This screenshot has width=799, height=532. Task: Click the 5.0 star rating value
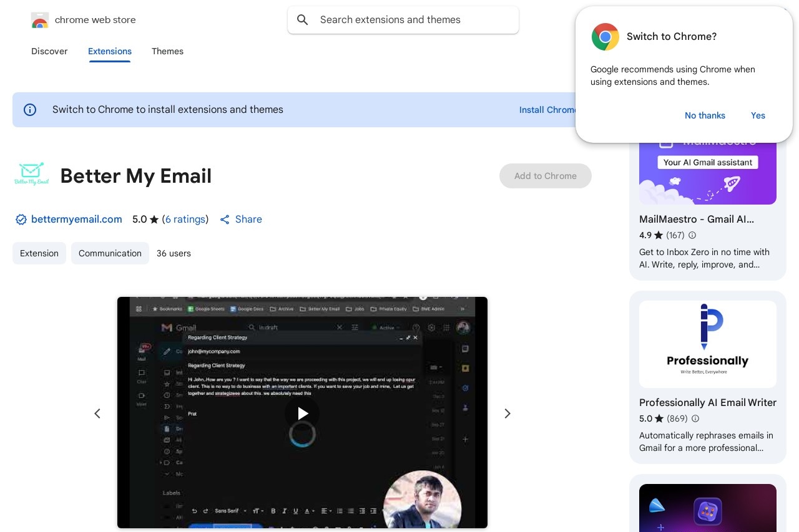tap(139, 220)
